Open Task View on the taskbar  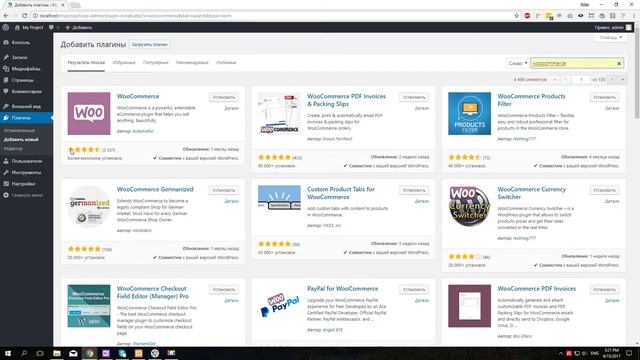click(x=40, y=353)
